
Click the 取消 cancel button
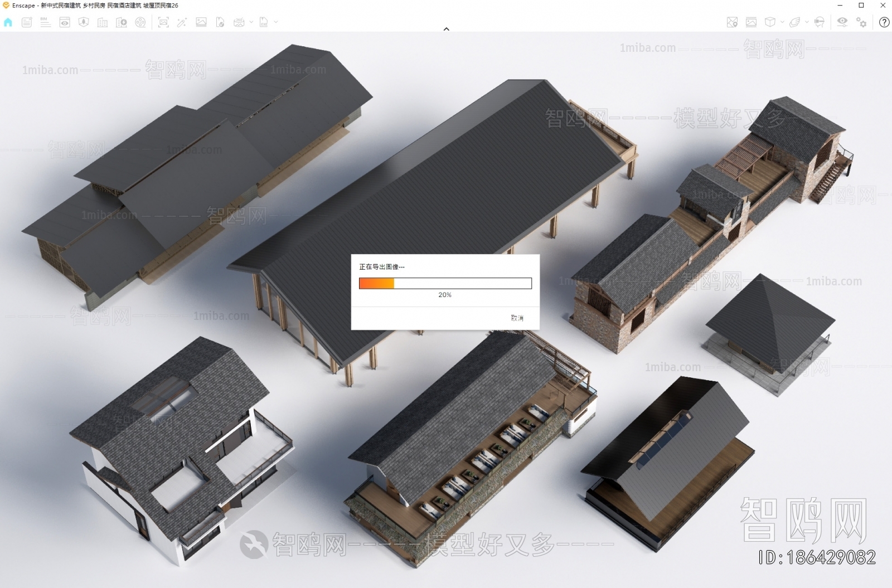point(517,318)
